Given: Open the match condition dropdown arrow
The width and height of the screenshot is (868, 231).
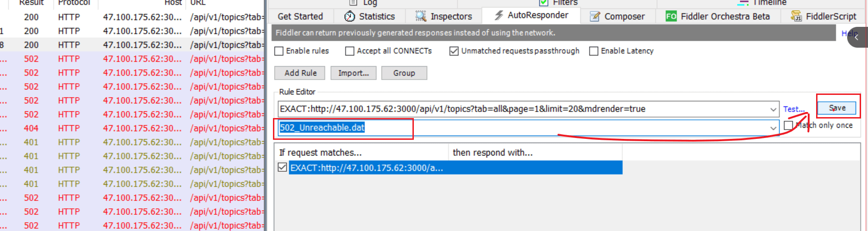Looking at the screenshot, I should 773,109.
